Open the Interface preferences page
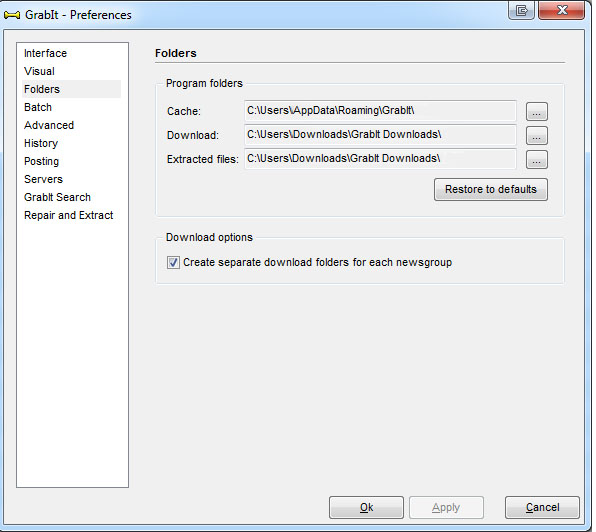596x532 pixels. [45, 53]
